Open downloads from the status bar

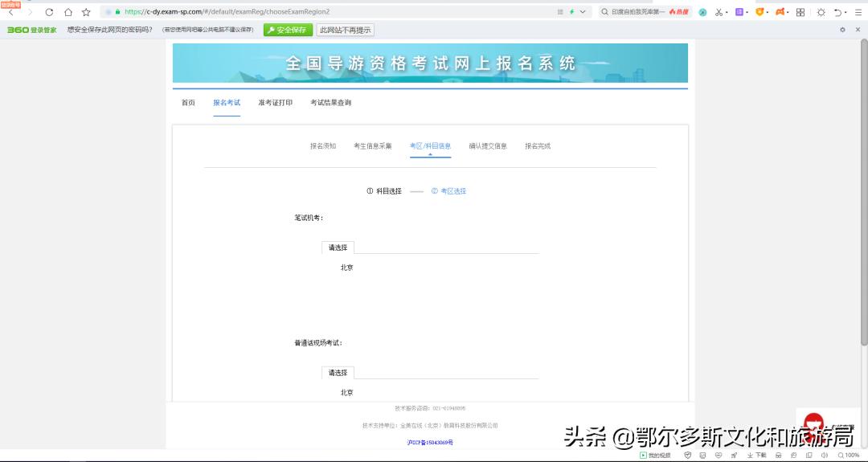tap(757, 456)
